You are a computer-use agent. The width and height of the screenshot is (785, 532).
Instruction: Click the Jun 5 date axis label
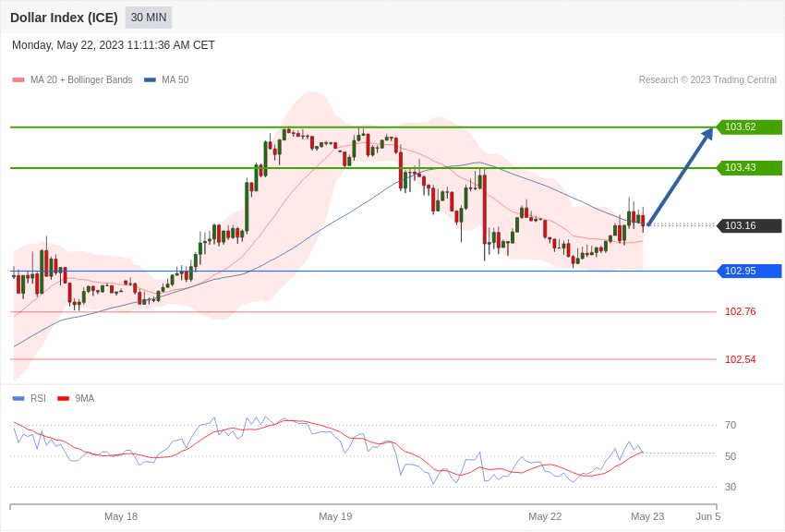pyautogui.click(x=707, y=516)
